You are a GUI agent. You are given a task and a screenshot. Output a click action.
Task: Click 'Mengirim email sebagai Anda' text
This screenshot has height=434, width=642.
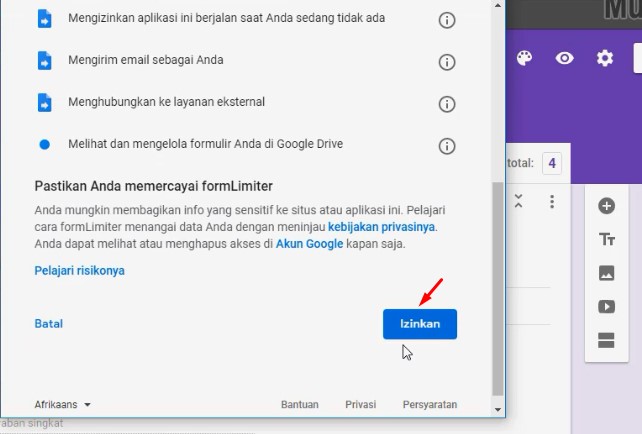(x=146, y=60)
